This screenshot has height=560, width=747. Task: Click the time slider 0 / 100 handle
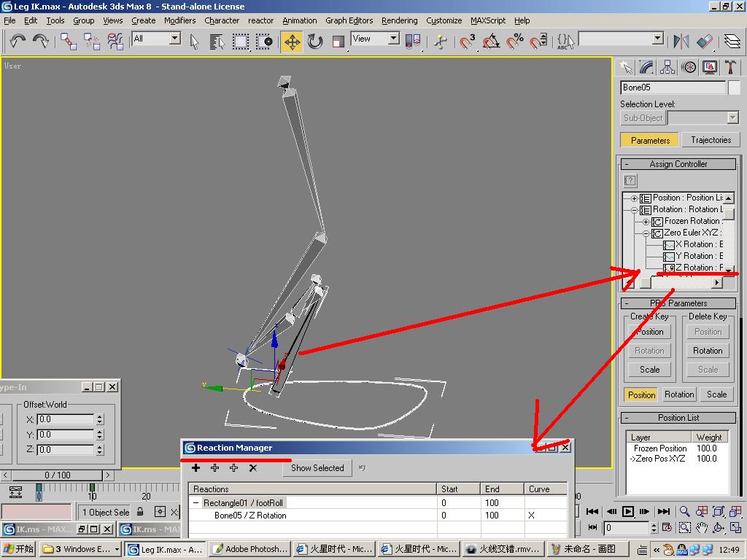(x=57, y=475)
